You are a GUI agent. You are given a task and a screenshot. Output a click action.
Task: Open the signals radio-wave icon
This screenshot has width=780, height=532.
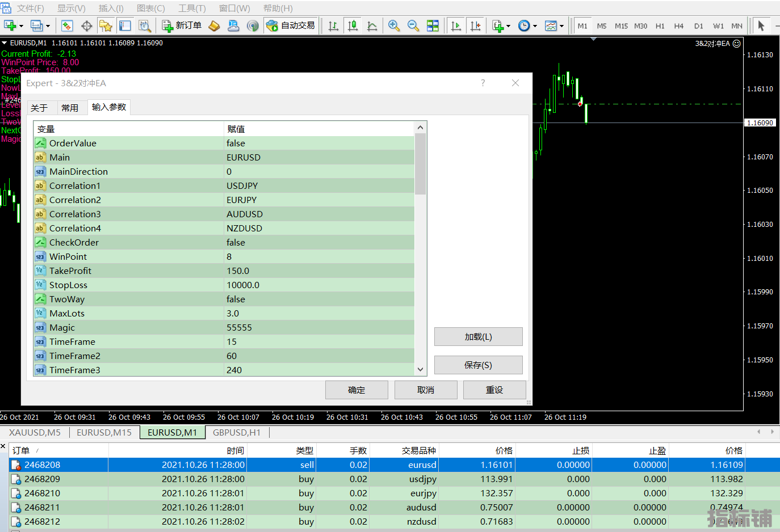[253, 26]
